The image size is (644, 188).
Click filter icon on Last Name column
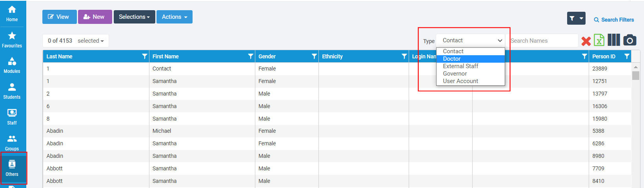[145, 56]
